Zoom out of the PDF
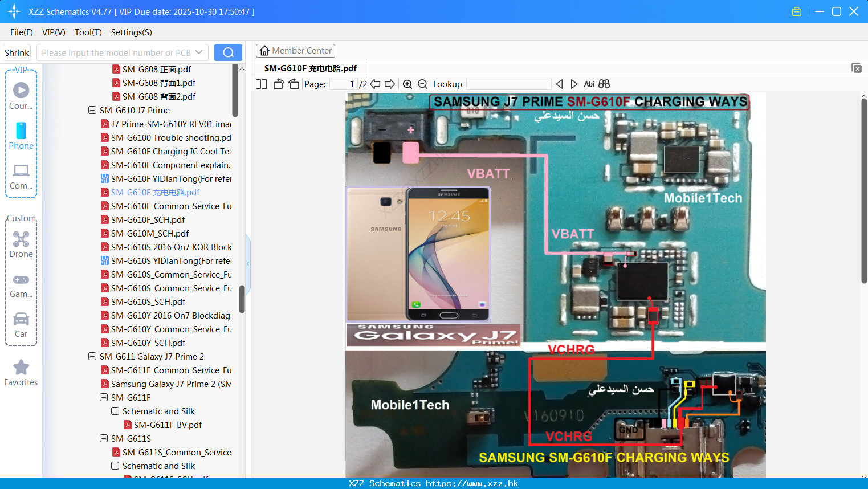The height and width of the screenshot is (489, 868). tap(422, 84)
